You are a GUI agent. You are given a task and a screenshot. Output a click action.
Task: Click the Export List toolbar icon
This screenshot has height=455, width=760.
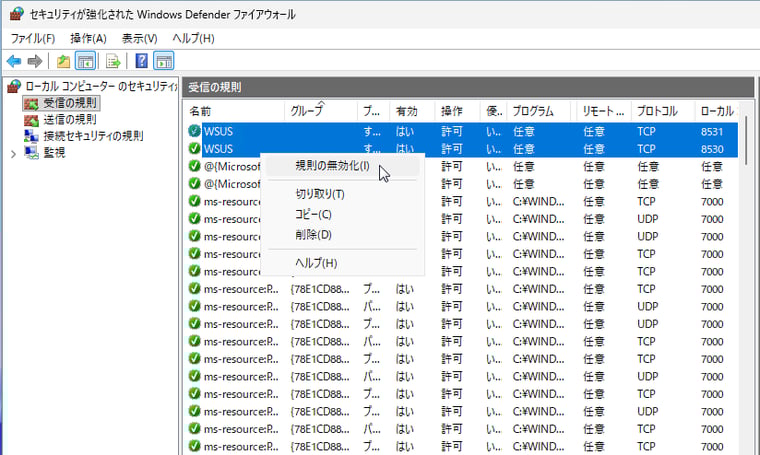(x=113, y=61)
